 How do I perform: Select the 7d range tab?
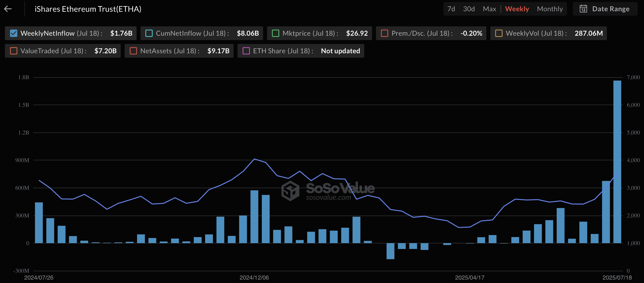(x=451, y=9)
